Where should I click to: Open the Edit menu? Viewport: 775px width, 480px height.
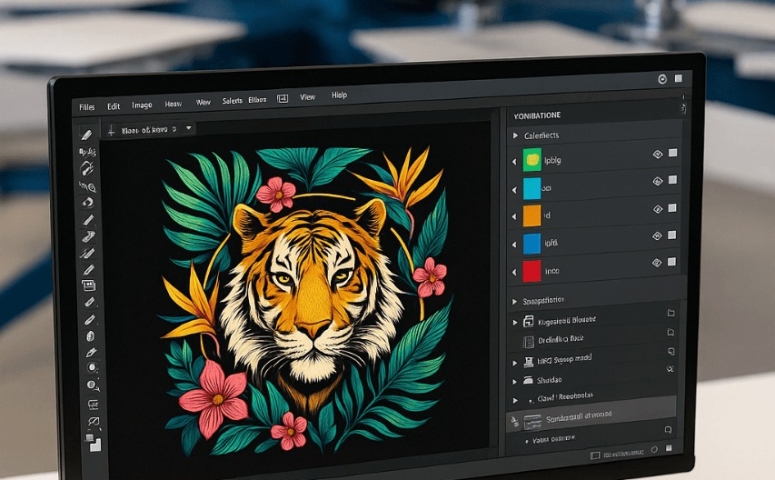point(113,106)
